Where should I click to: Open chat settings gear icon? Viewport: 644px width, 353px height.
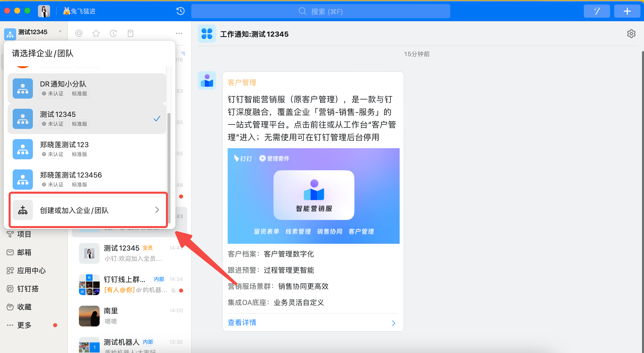point(631,34)
